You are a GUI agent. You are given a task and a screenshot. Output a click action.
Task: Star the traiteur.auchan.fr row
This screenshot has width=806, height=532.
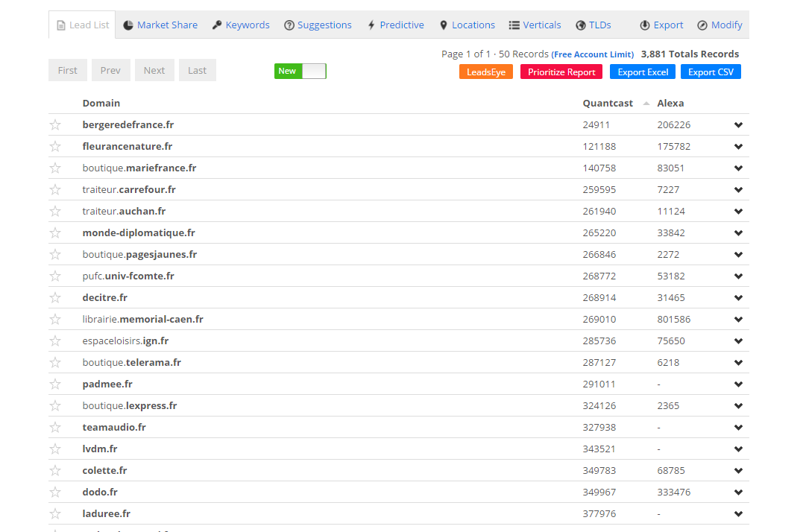tap(55, 211)
